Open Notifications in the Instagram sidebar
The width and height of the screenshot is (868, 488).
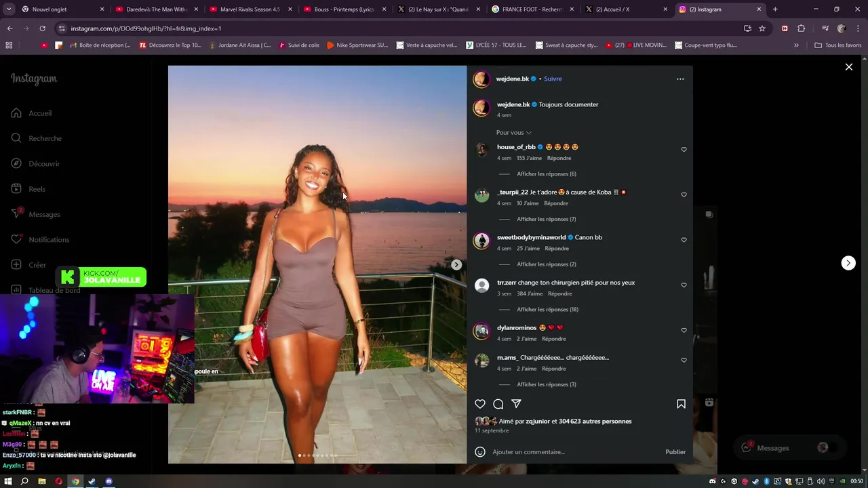pyautogui.click(x=40, y=240)
